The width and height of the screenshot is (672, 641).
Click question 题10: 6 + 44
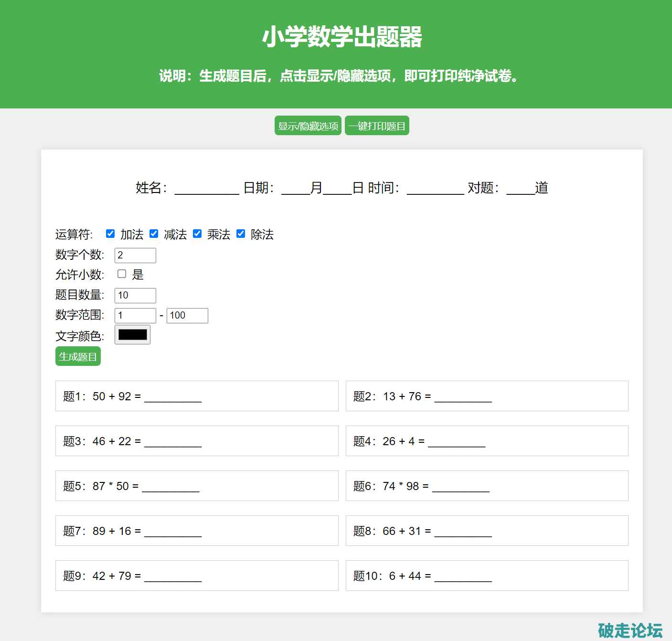click(487, 576)
